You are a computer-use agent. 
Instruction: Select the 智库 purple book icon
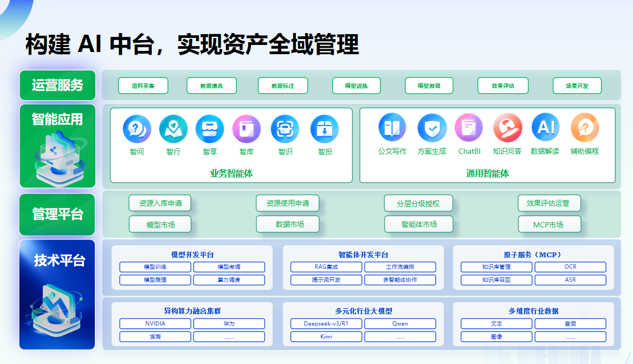point(247,129)
